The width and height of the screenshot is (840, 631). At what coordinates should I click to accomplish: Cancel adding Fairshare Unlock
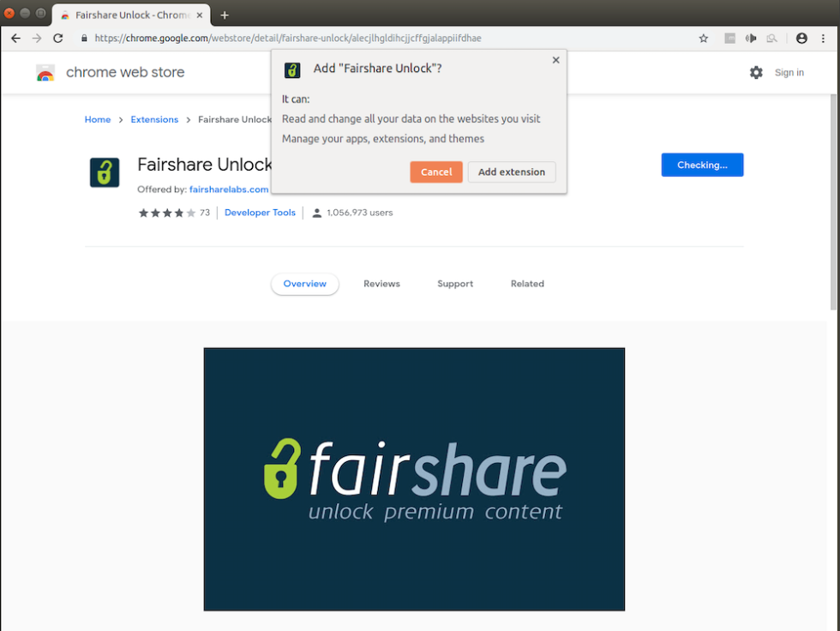[x=436, y=172]
